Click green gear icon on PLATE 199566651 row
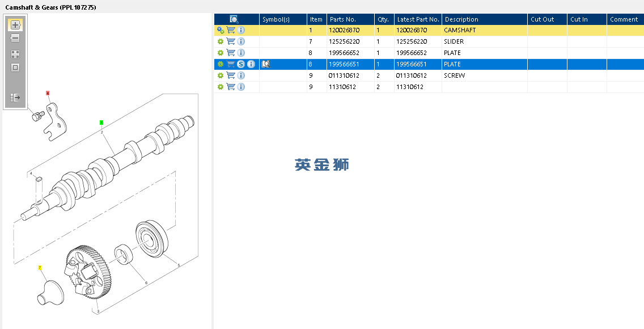The height and width of the screenshot is (329, 644). [221, 64]
